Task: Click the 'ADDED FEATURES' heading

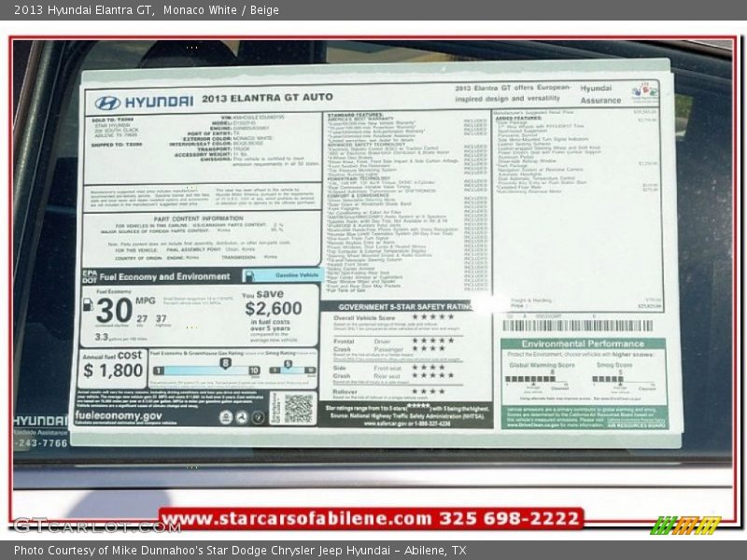Action: [518, 119]
